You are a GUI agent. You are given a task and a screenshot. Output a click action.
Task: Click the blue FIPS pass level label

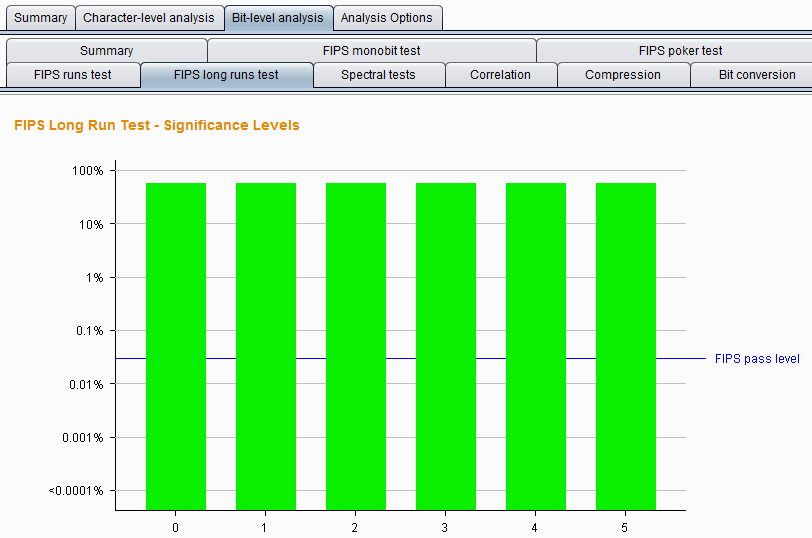coord(757,359)
